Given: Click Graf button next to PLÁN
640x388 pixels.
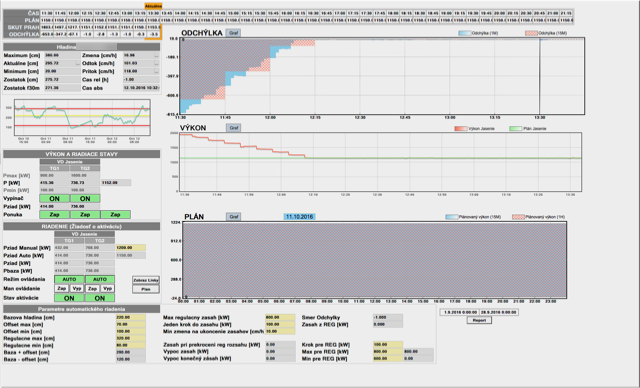Looking at the screenshot, I should pos(233,217).
